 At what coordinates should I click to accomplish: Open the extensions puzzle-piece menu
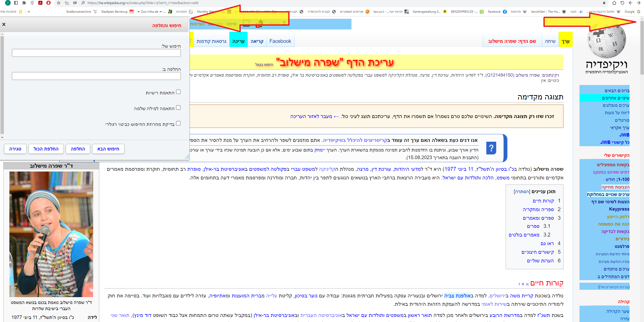pos(24,3)
